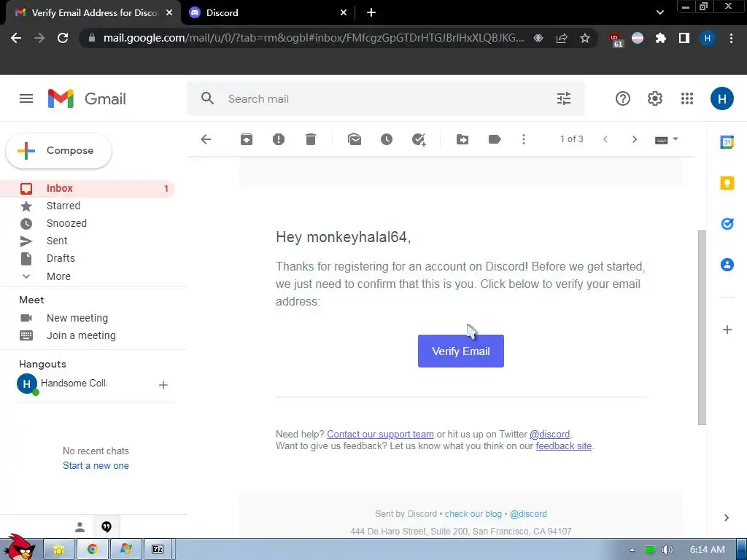
Task: Add email to Tasks
Action: point(419,139)
